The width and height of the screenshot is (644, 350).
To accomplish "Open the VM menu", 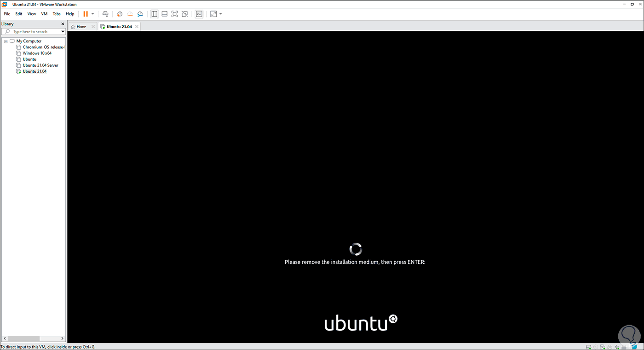I will coord(44,14).
